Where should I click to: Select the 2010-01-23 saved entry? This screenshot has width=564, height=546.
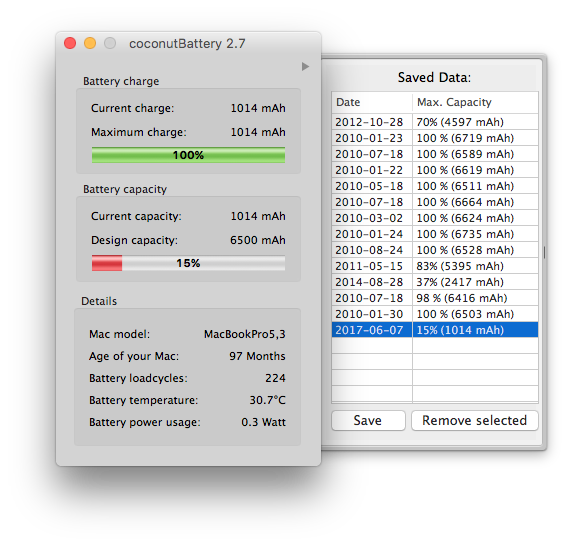[435, 138]
